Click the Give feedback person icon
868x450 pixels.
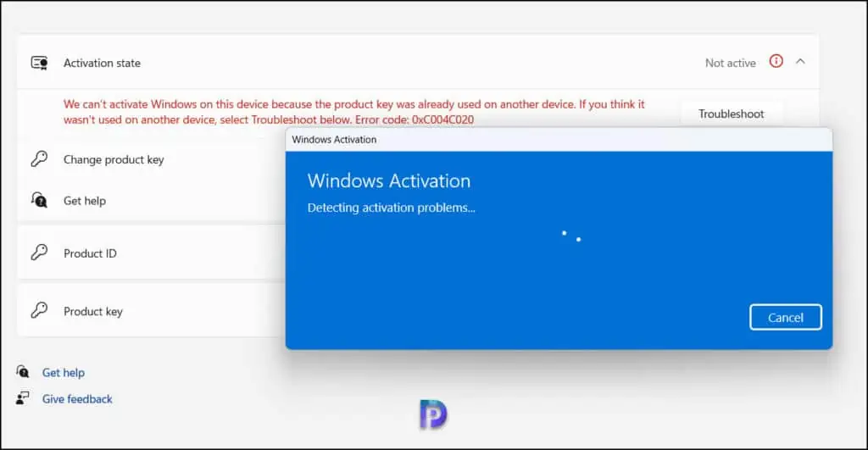tap(23, 398)
